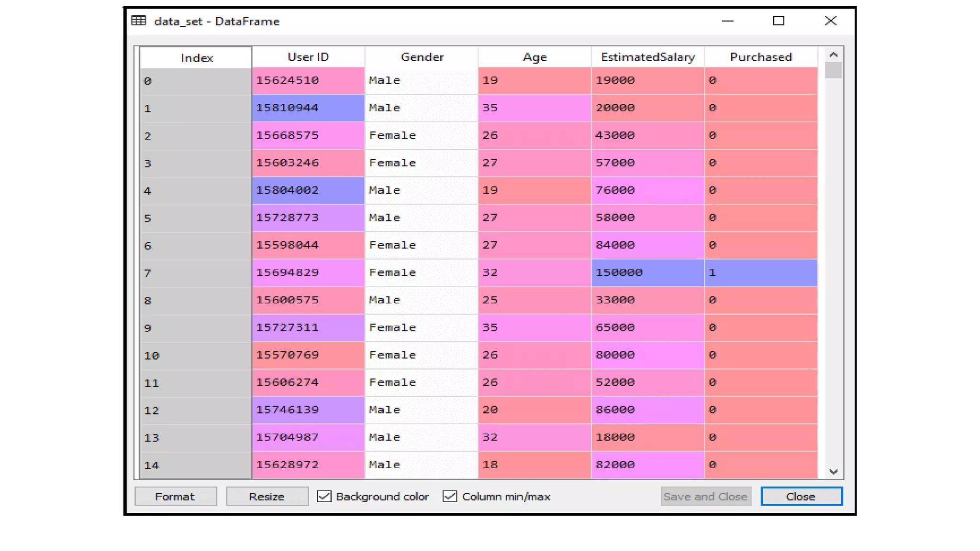Close window with the title bar X

tap(831, 21)
